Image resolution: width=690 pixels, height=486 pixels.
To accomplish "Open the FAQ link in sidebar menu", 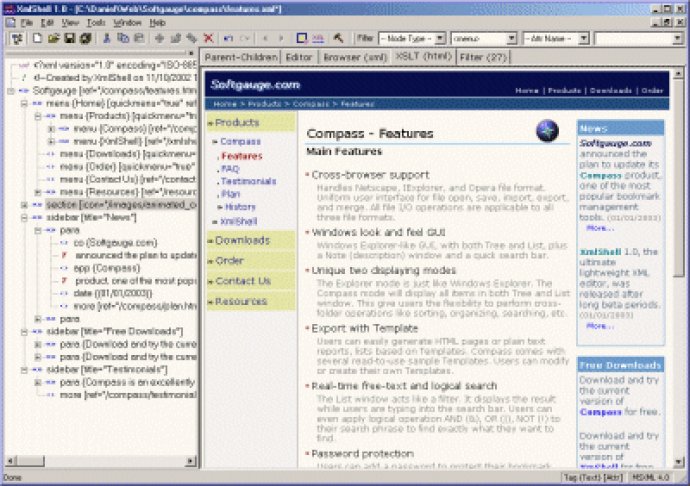I will 231,169.
